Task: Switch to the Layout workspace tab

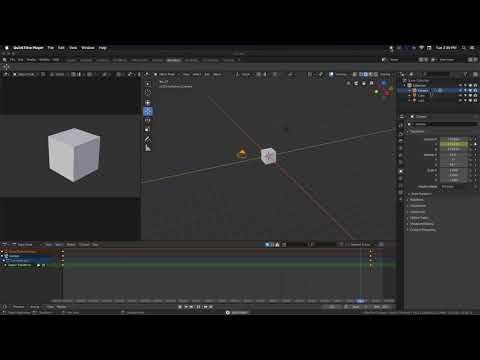Action: [71, 60]
